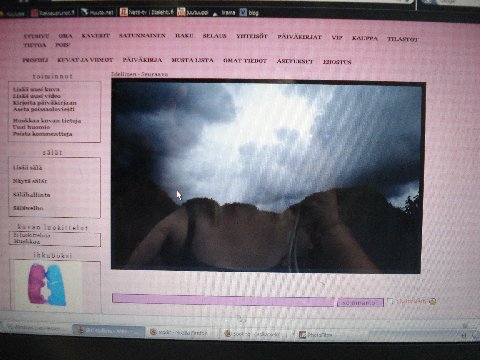Click the pink and blue figures thumbnail

coord(48,284)
